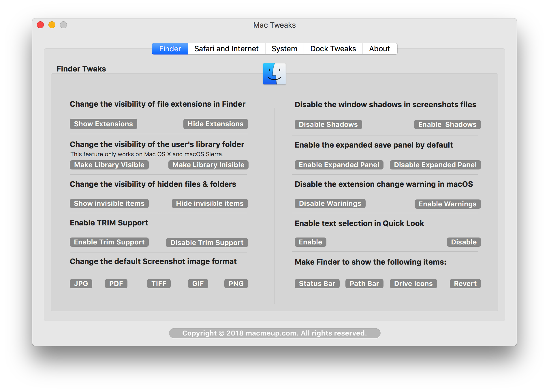The width and height of the screenshot is (549, 392).
Task: Click Hide Extensions button
Action: [215, 124]
